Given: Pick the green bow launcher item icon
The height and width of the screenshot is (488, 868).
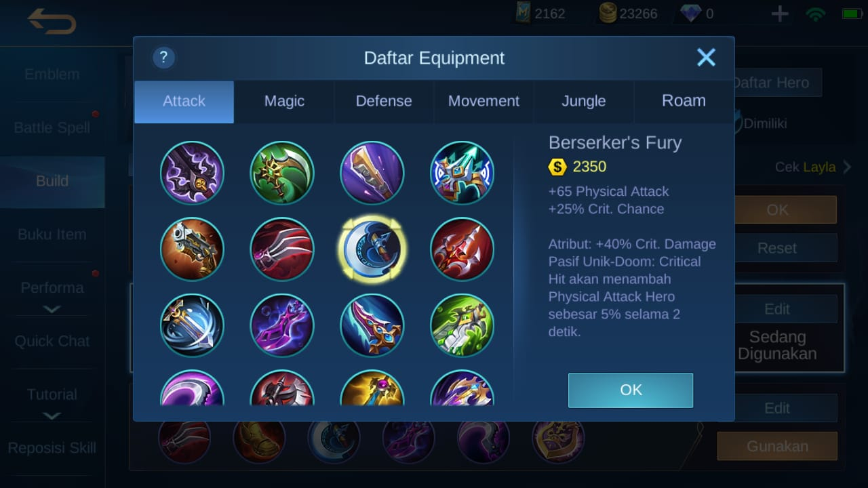Looking at the screenshot, I should pos(462,325).
